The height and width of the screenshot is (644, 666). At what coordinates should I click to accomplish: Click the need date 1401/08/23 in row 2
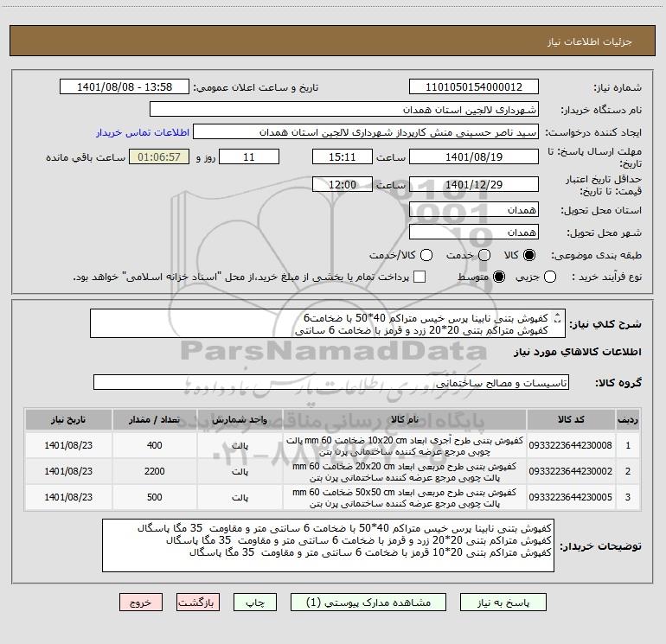(68, 471)
